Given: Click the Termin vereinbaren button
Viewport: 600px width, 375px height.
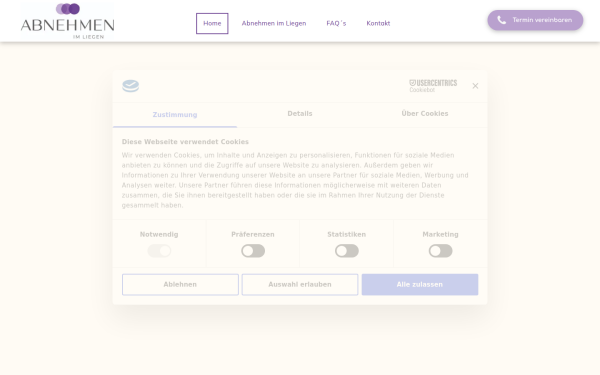Looking at the screenshot, I should click(x=535, y=20).
